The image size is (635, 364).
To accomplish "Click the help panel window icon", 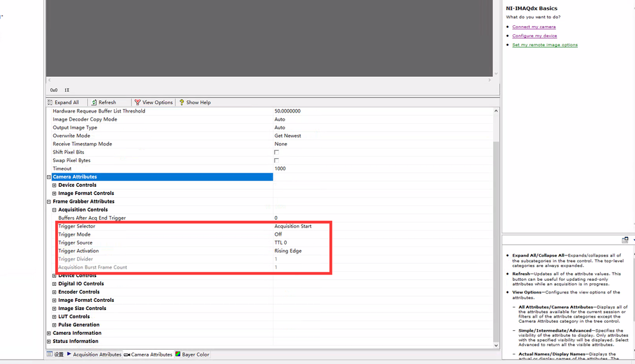I will [625, 240].
